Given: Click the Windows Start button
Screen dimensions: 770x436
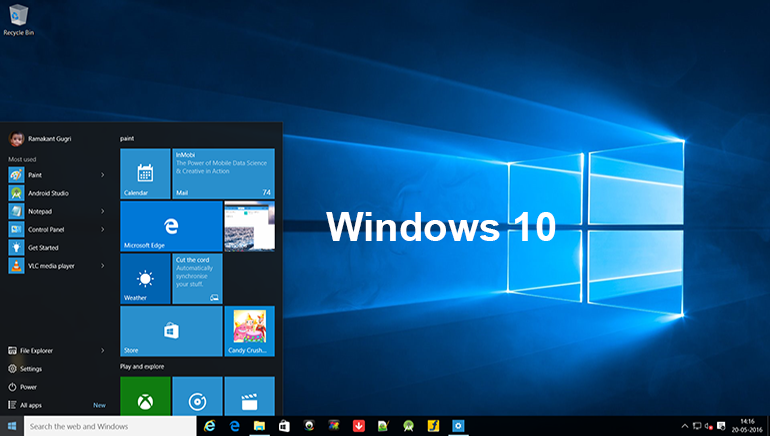Looking at the screenshot, I should pos(13,426).
